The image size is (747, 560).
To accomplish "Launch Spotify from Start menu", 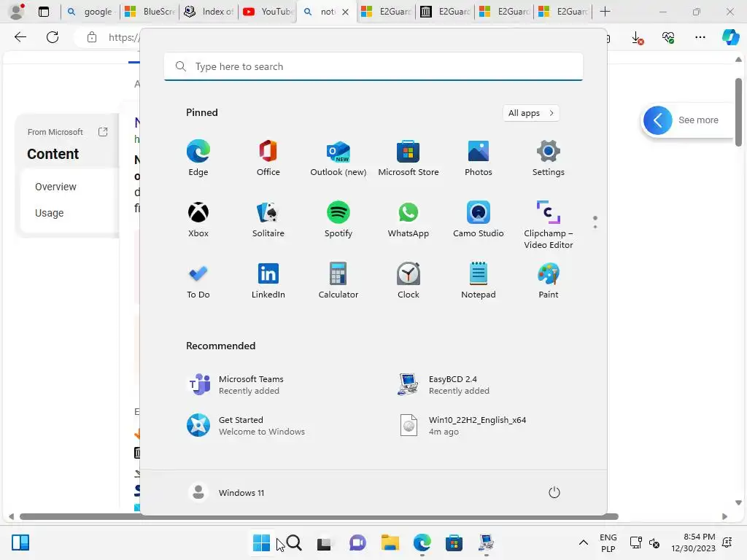I will 338,219.
